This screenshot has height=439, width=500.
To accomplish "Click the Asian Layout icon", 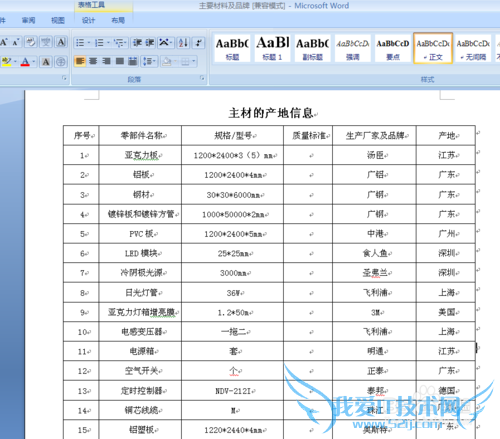I will coord(165,43).
